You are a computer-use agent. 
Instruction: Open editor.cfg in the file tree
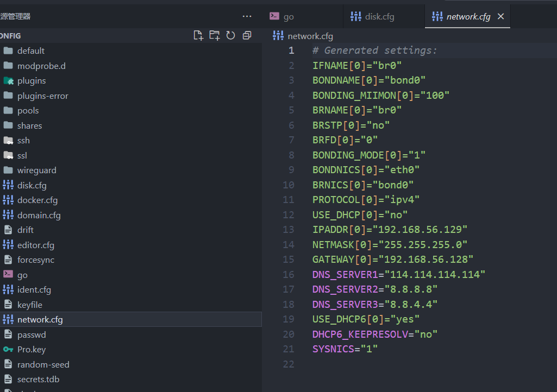pos(131,245)
